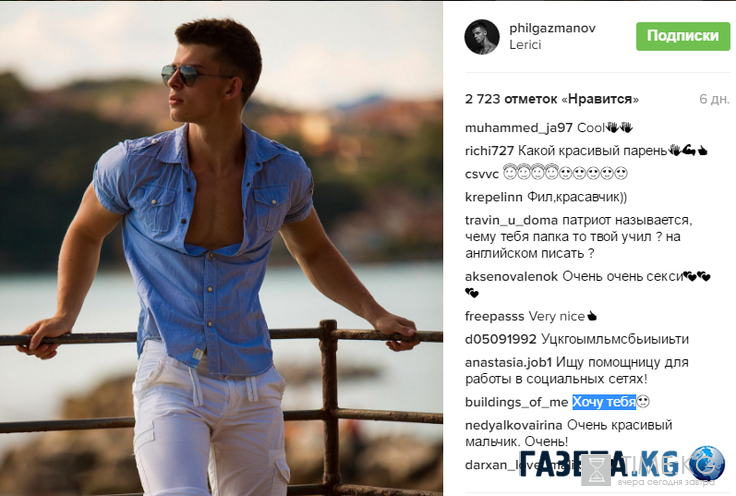Click the csvvc username

point(482,174)
